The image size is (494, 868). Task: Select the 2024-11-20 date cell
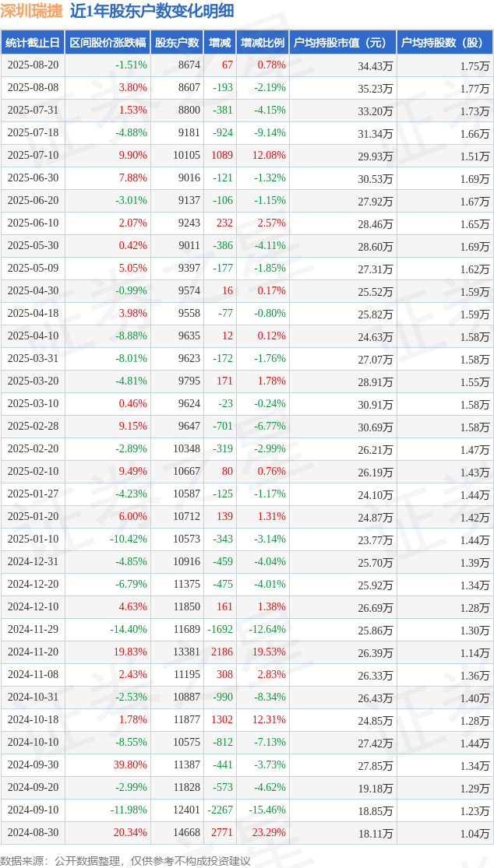pos(33,652)
